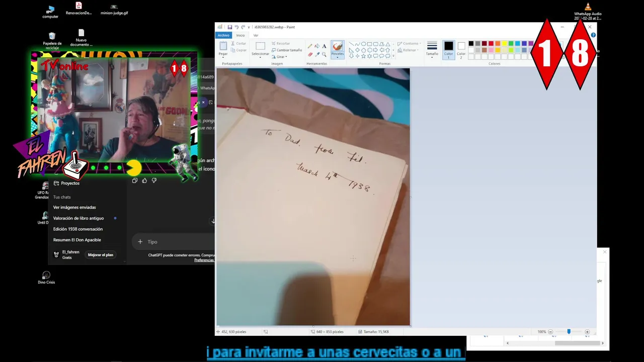This screenshot has width=644, height=362.
Task: Open the Preferencias link in ChatGPT
Action: tap(204, 260)
